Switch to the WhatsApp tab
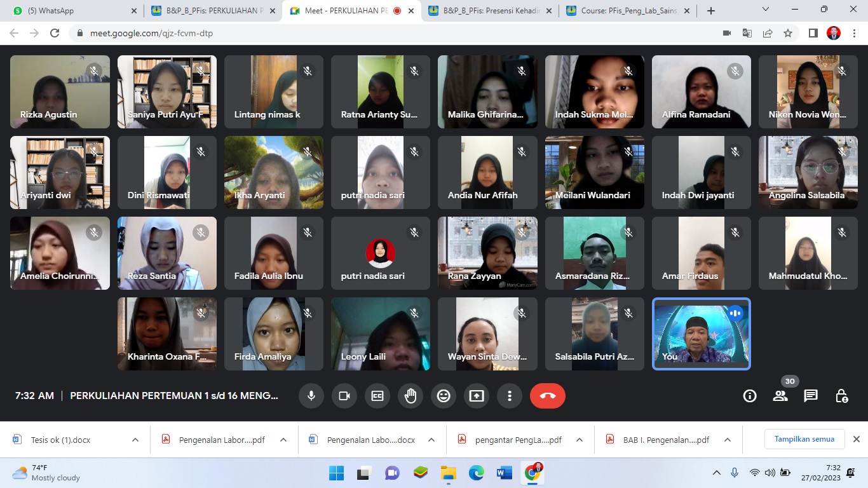 pos(70,11)
